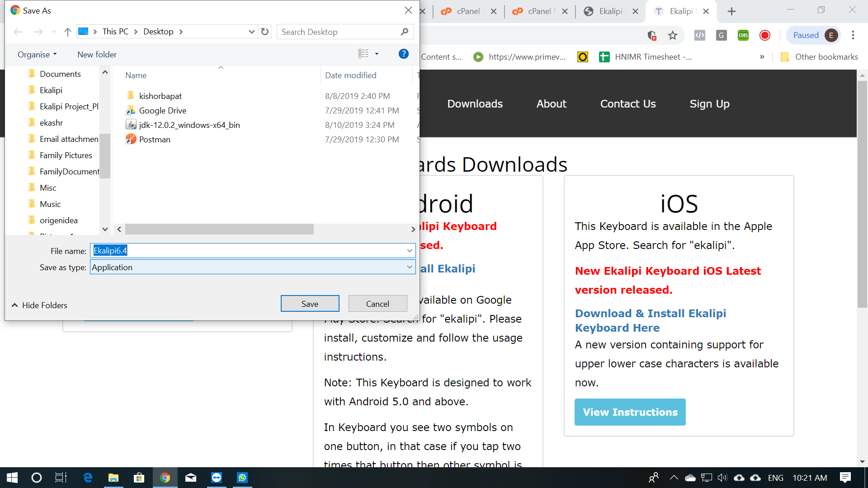Open the Save As help question-mark icon

[403, 54]
